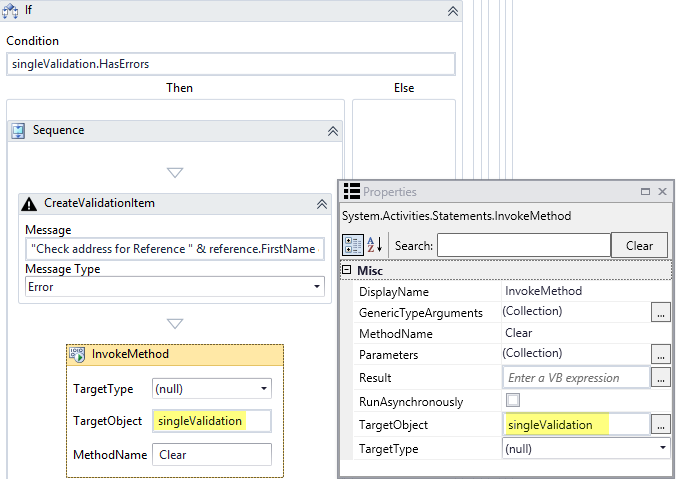Screen dimensions: 676x479
Task: Click the If activity icon
Action: [x=12, y=10]
